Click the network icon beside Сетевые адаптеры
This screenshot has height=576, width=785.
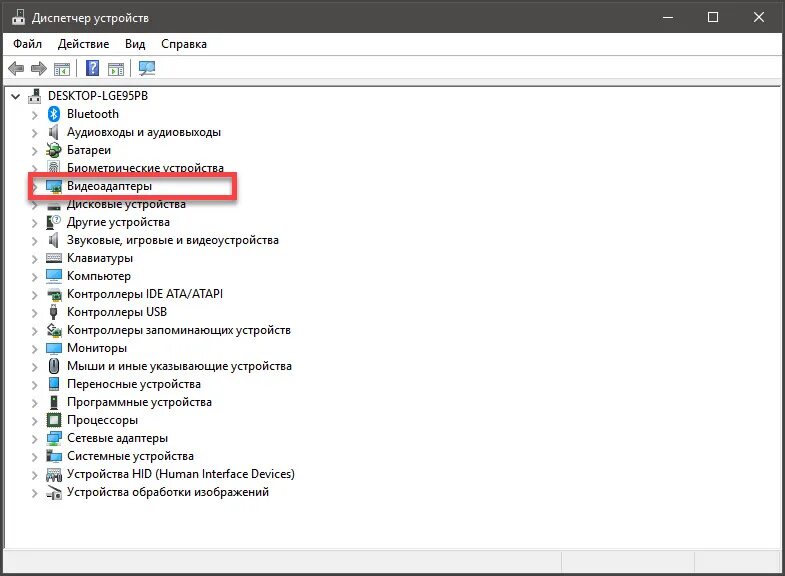pos(54,438)
